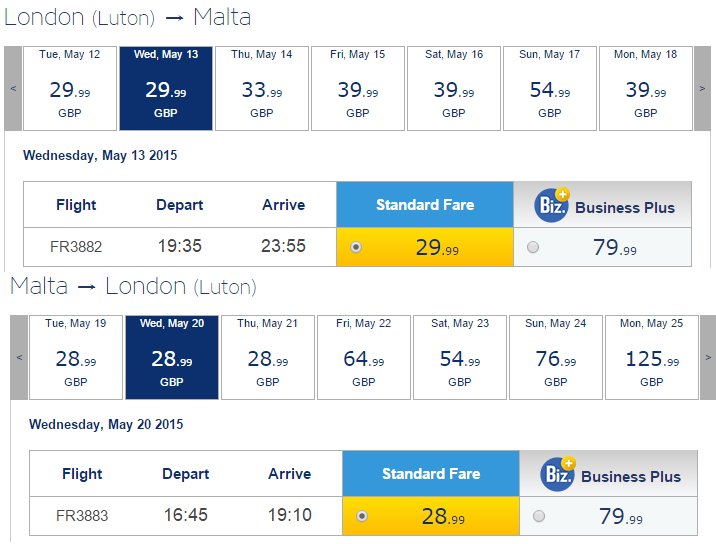716x544 pixels.
Task: Choose Fri, May 22 return date tab
Action: point(363,357)
